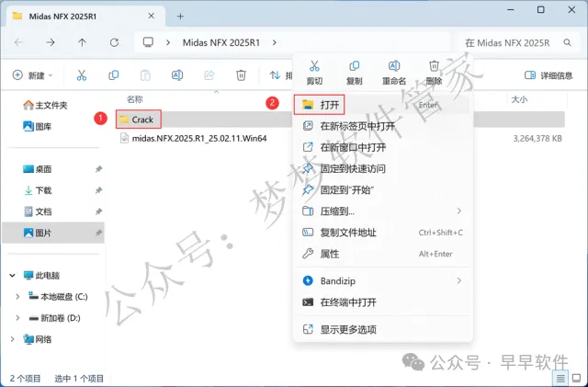Viewport: 588px width, 387px height.
Task: Open 主文件夹 in the sidebar
Action: pos(45,105)
